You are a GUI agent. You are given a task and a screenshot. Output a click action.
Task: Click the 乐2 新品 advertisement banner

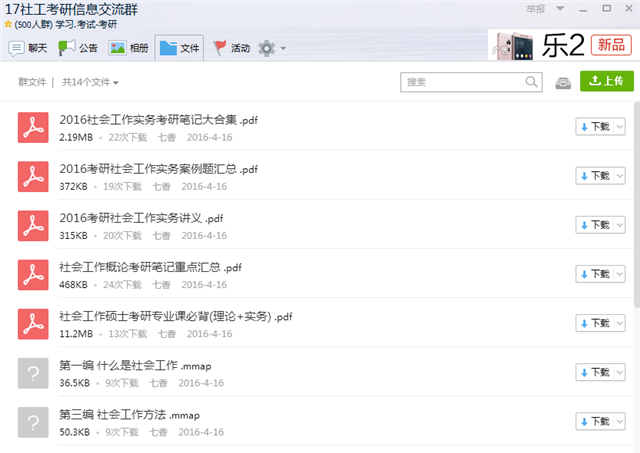560,45
